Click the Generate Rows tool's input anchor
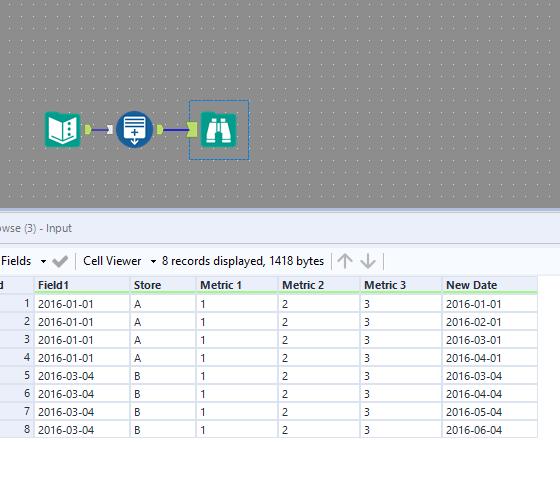560x498 pixels. (x=110, y=129)
